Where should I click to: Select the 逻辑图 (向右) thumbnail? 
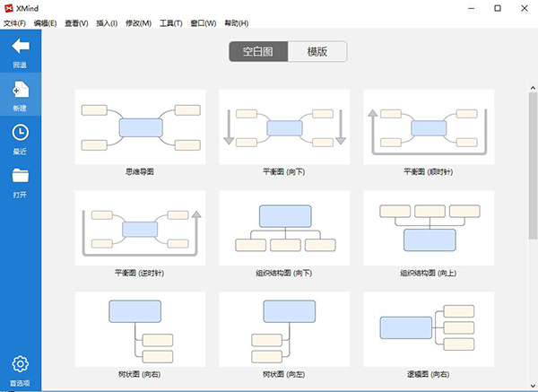click(x=429, y=329)
